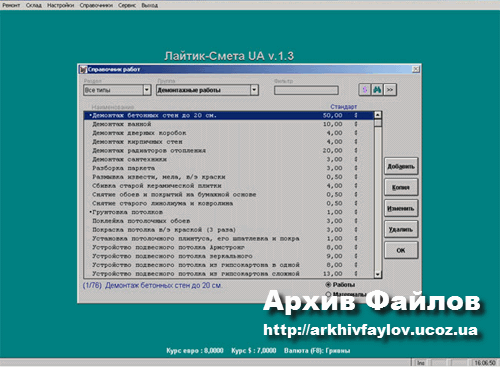This screenshot has height=367, width=500.
Task: Click the Добавить button
Action: tap(401, 166)
